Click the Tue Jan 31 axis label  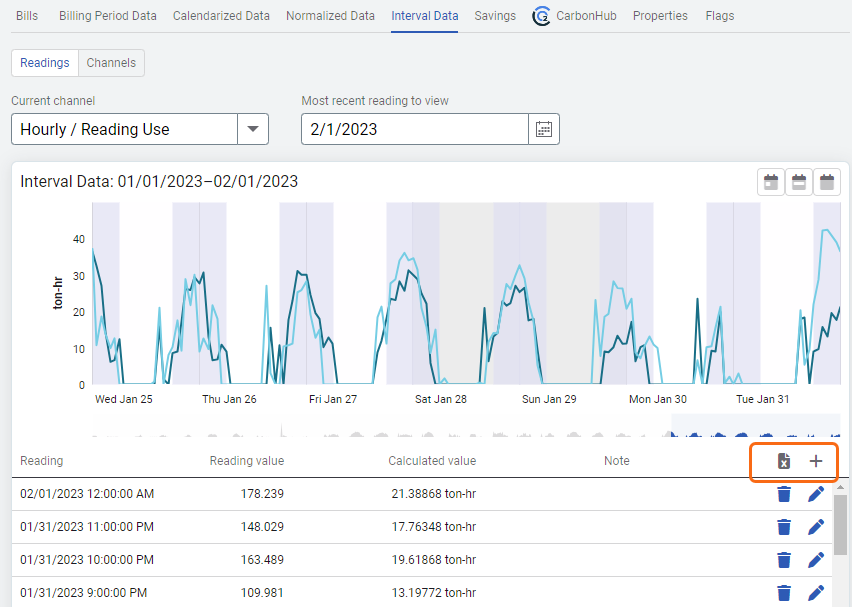tap(762, 399)
